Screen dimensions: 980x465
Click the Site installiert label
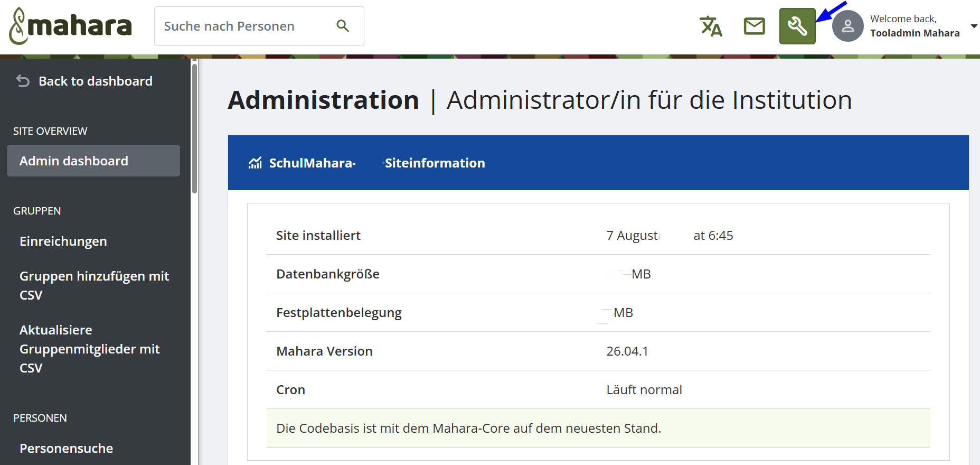(x=318, y=235)
